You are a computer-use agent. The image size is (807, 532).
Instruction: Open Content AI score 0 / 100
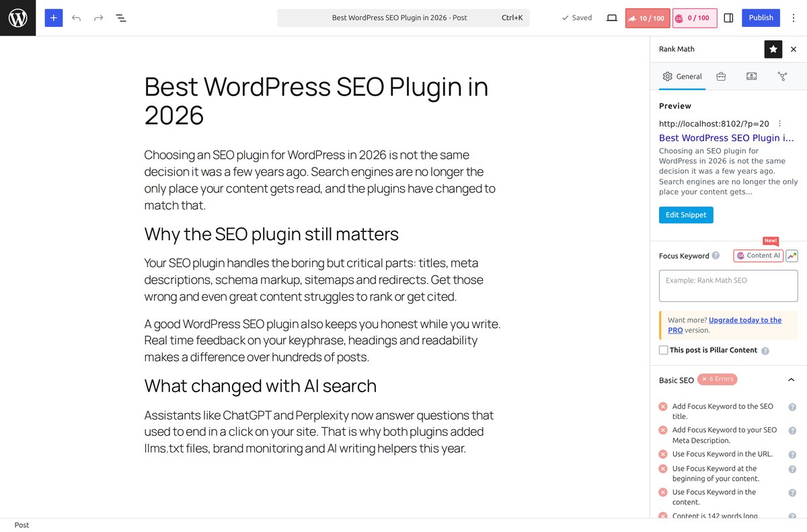point(694,18)
